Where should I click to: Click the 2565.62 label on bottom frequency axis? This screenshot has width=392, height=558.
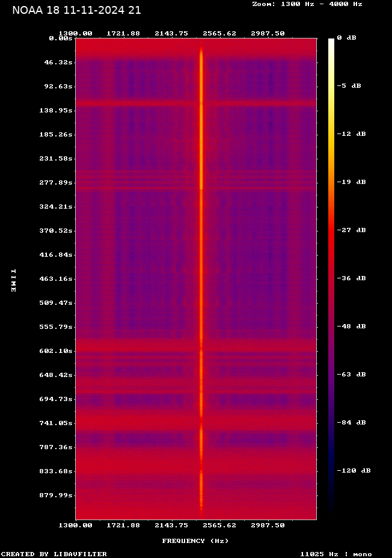coord(219,526)
